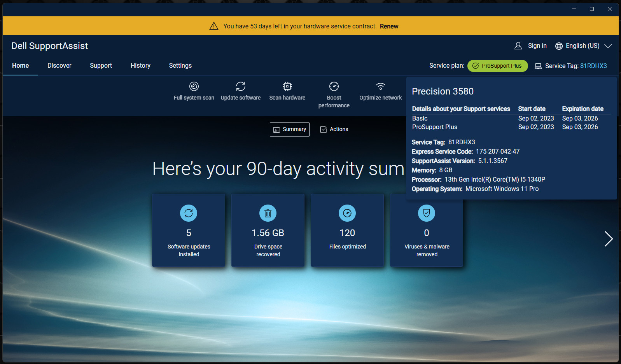The image size is (621, 364).
Task: Open the Drive space recovered tile
Action: (x=268, y=230)
